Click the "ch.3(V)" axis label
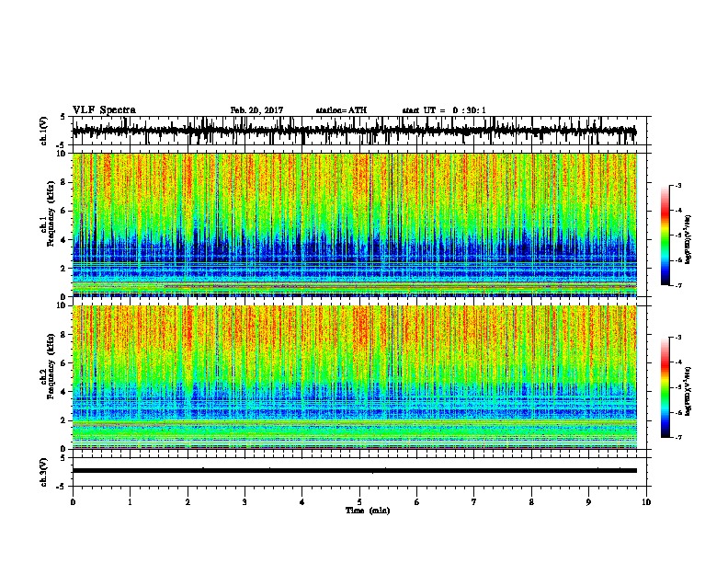Screen dimensions: 728x563 tap(44, 472)
